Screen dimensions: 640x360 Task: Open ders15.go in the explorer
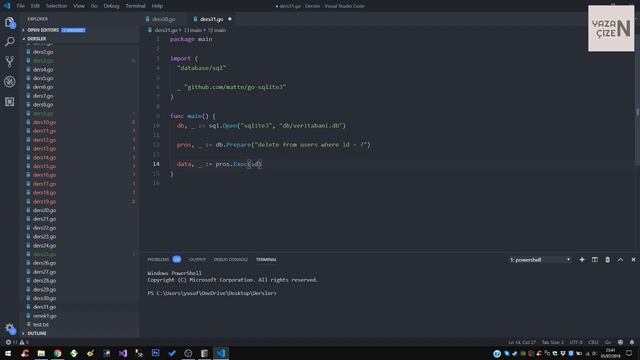click(44, 166)
